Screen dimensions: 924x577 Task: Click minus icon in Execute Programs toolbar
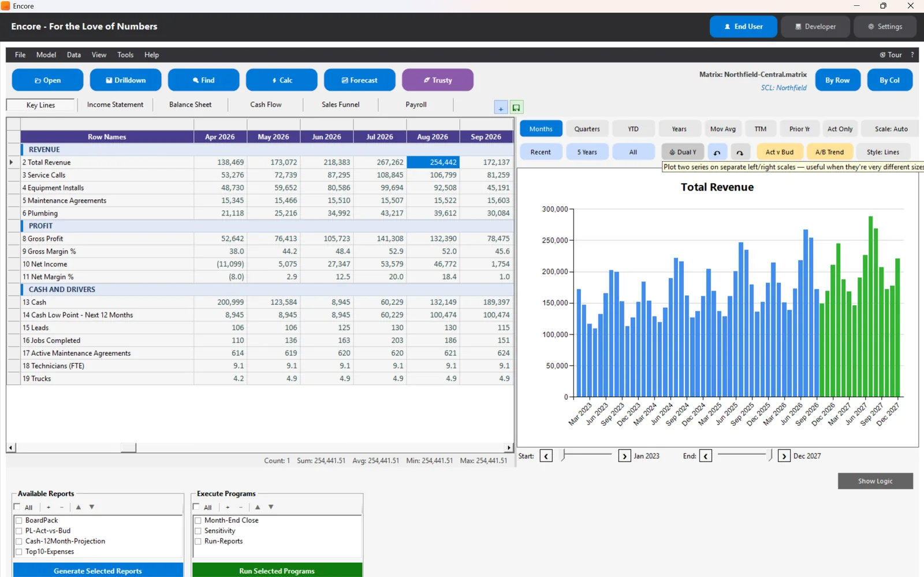[x=241, y=507]
